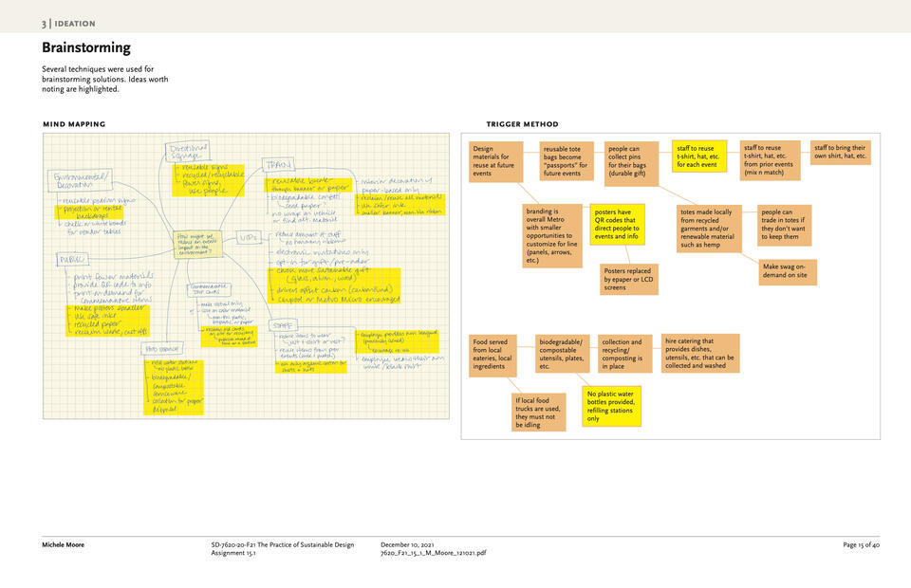Image resolution: width=911 pixels, height=588 pixels.
Task: Click the handwritten "VIPs" node in the mind map
Action: [x=248, y=237]
